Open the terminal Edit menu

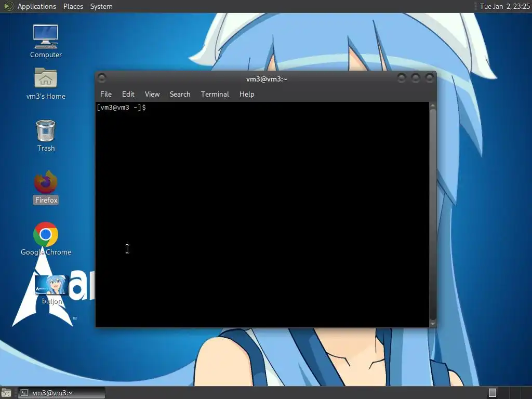click(128, 95)
